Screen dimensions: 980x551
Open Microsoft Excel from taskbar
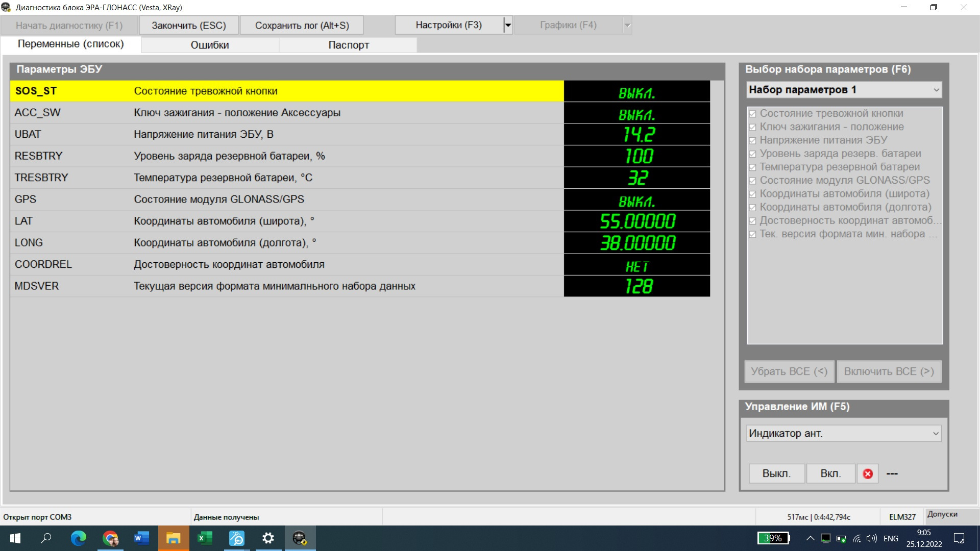tap(205, 538)
